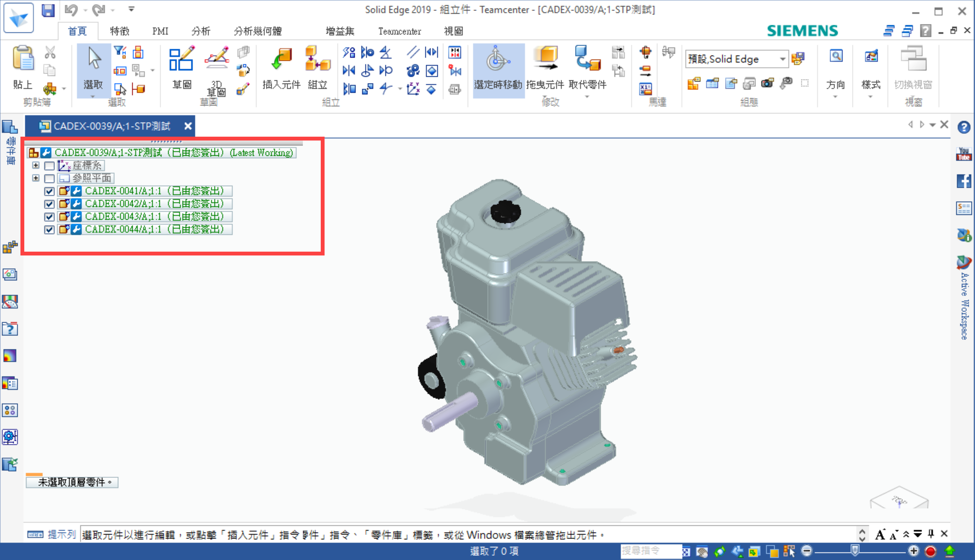Click the blue help question mark icon

tap(963, 127)
